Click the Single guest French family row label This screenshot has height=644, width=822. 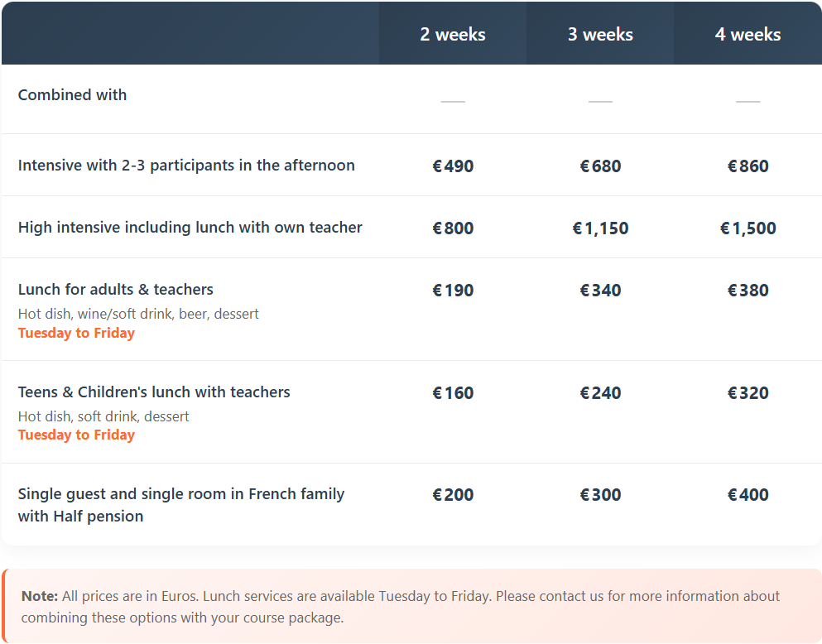click(181, 505)
